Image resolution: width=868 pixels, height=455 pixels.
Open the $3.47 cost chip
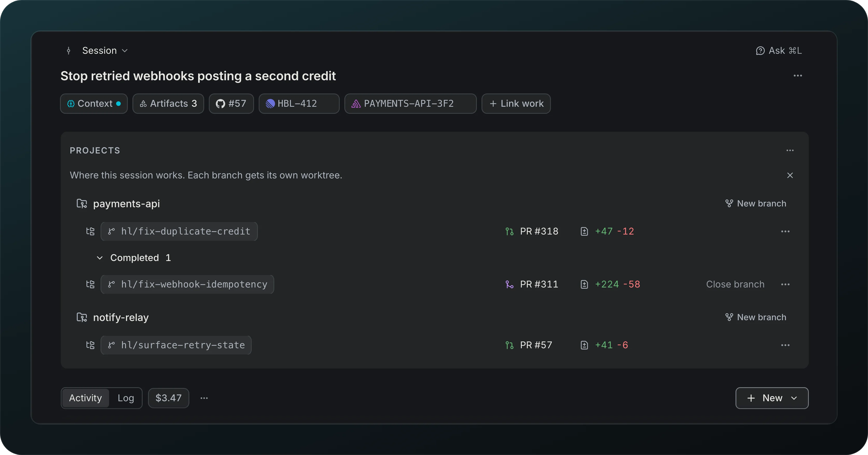tap(169, 398)
